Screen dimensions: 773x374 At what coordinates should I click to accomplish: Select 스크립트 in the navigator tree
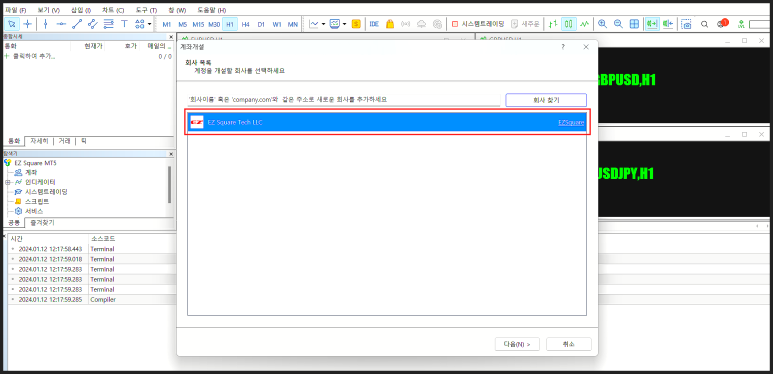(x=36, y=202)
